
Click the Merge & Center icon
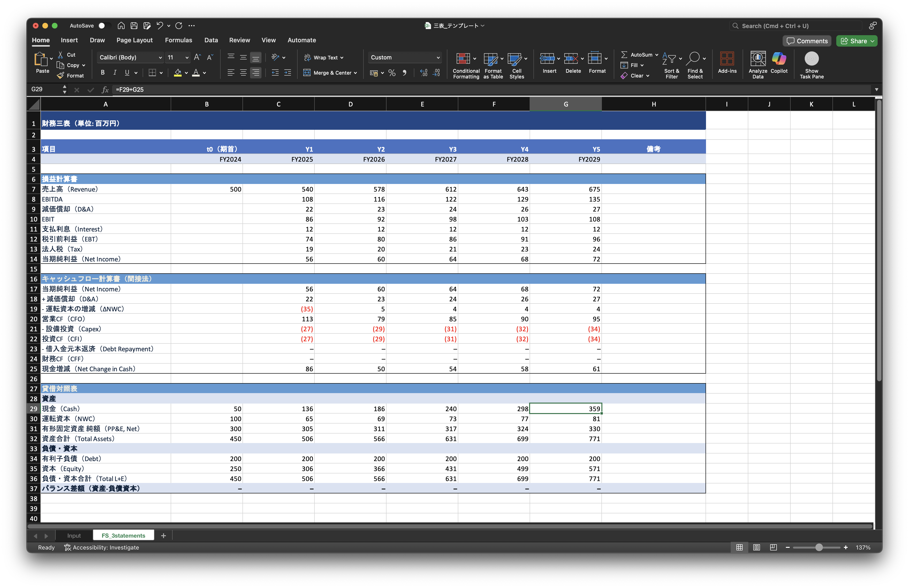tap(307, 72)
